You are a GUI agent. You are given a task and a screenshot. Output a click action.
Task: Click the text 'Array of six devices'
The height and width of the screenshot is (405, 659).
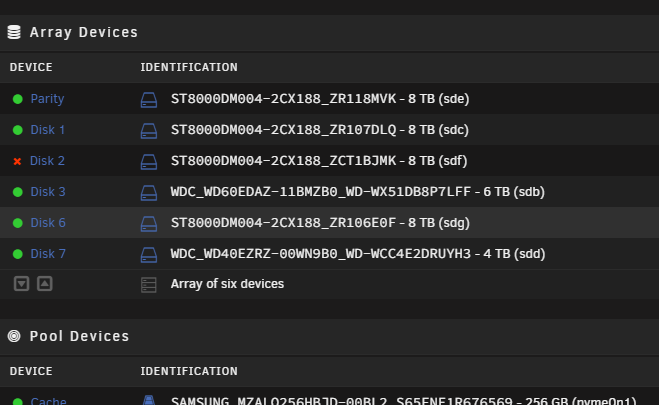[227, 284]
